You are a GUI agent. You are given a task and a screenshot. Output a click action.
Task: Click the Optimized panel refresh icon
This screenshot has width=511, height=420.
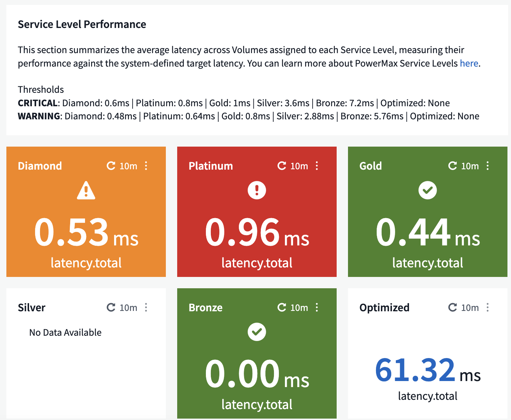coord(453,307)
